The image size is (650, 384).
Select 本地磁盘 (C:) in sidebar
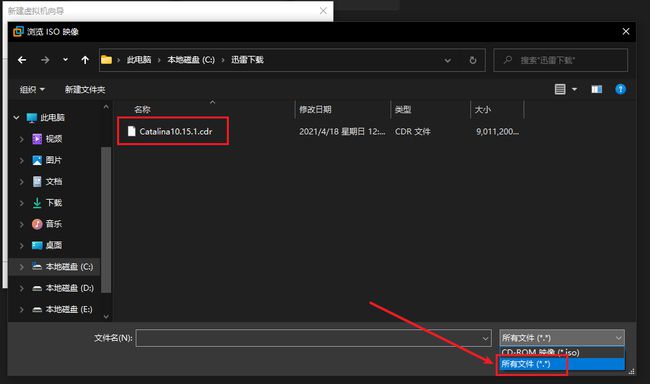pos(69,267)
